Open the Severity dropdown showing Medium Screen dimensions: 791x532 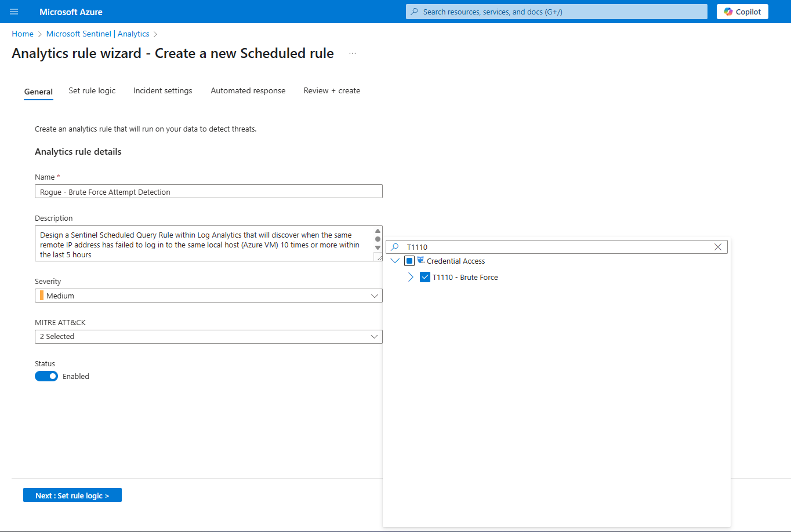209,296
